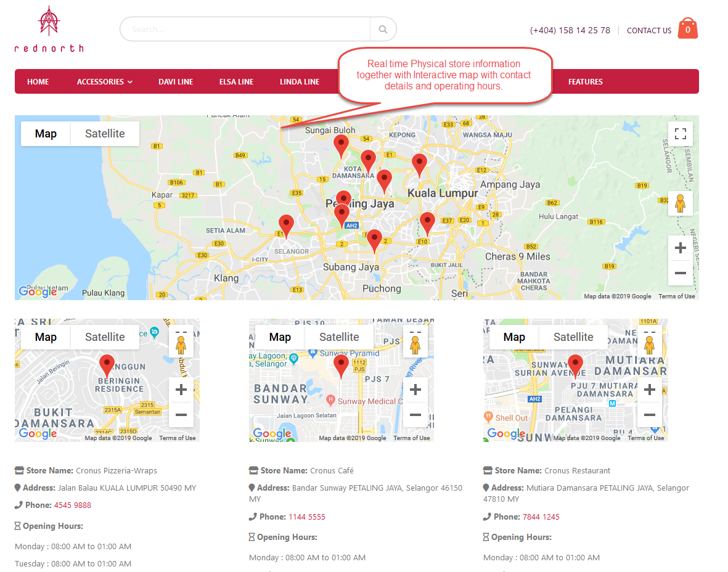Switch main map to Satellite view

click(x=105, y=134)
